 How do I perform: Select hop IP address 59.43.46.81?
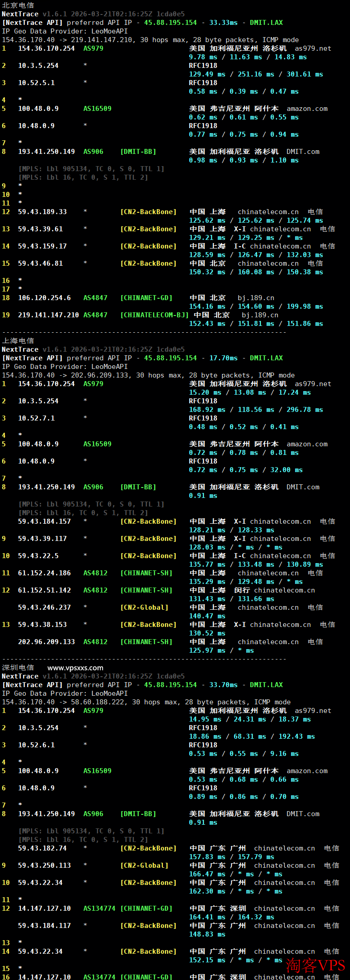click(40, 263)
